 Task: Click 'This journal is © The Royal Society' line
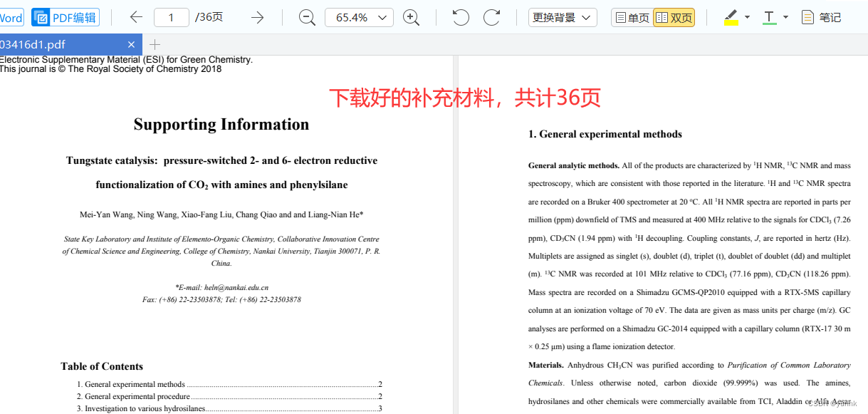pos(110,69)
